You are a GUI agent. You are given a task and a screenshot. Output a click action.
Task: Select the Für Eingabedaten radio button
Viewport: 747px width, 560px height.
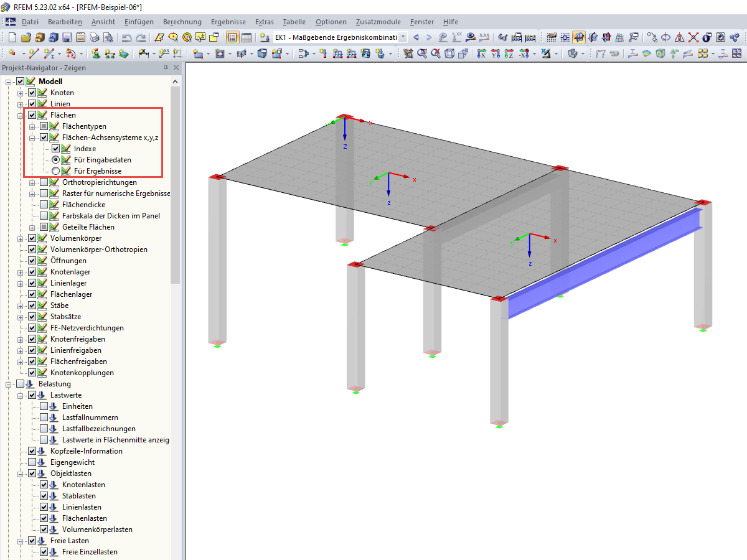point(56,160)
